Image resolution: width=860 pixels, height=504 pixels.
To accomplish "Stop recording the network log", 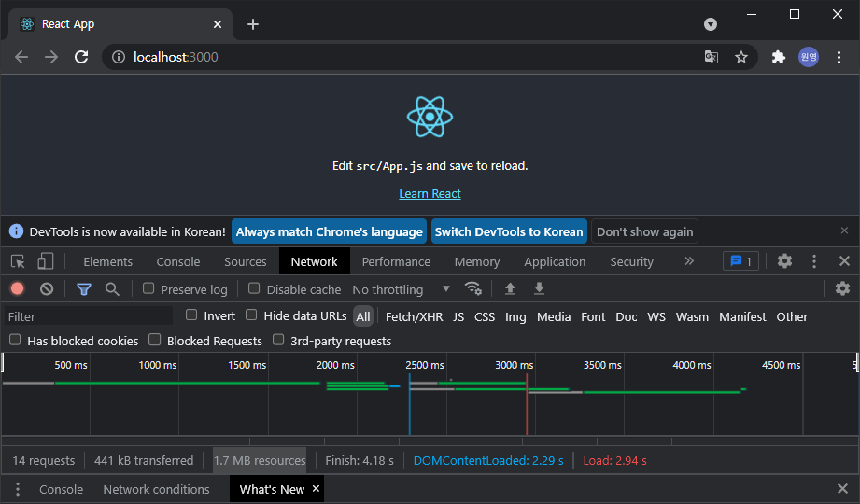I will tap(18, 288).
